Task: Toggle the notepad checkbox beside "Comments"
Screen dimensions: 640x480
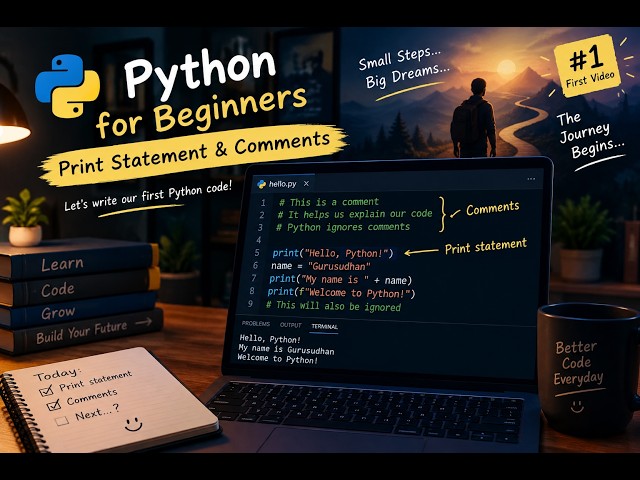Action: [x=53, y=405]
